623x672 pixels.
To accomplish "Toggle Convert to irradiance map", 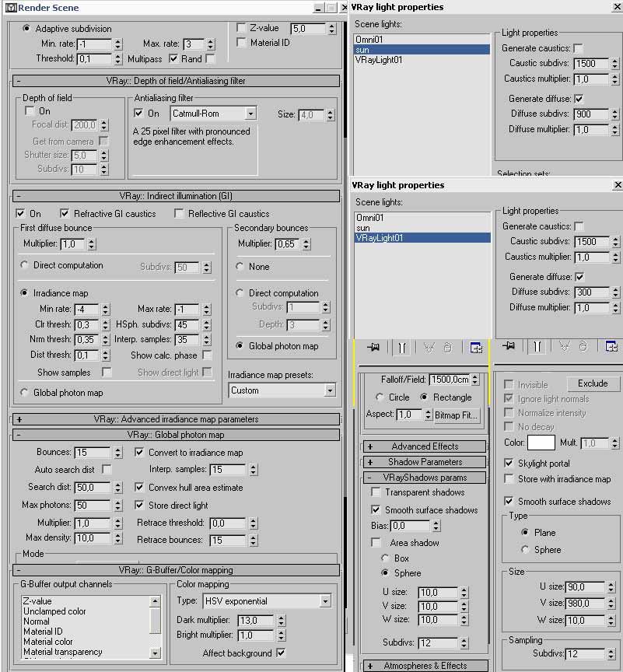I will coord(139,452).
